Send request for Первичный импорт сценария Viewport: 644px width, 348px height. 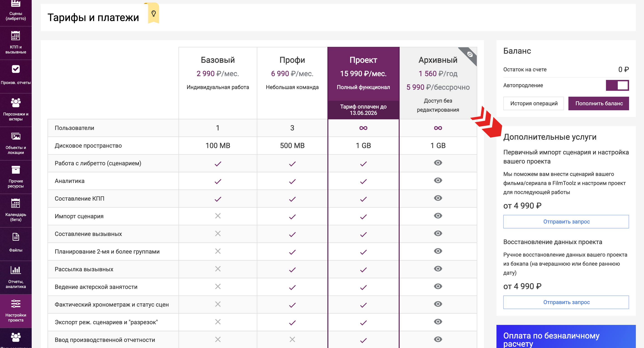pos(566,222)
